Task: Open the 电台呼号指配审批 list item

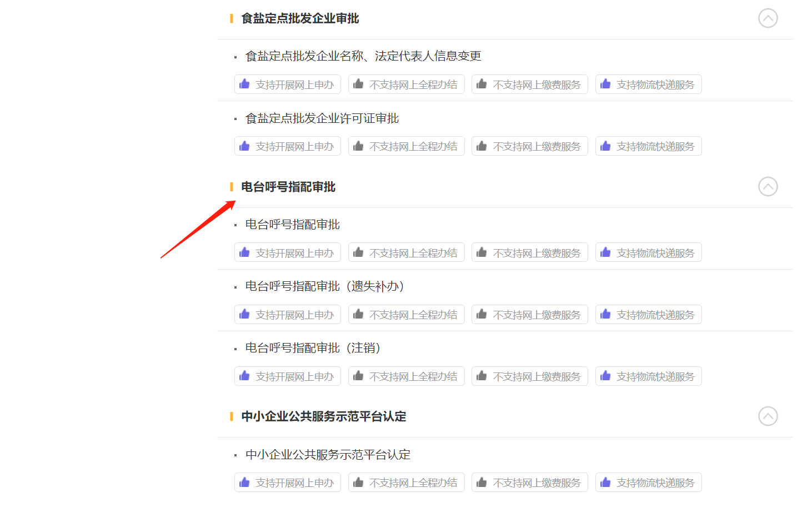Action: [x=293, y=225]
